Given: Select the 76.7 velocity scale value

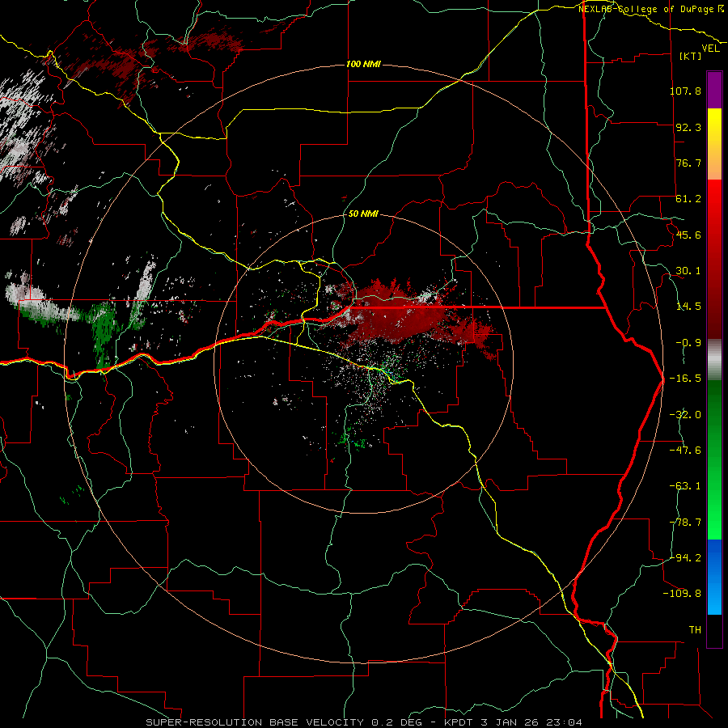Looking at the screenshot, I should [x=688, y=163].
